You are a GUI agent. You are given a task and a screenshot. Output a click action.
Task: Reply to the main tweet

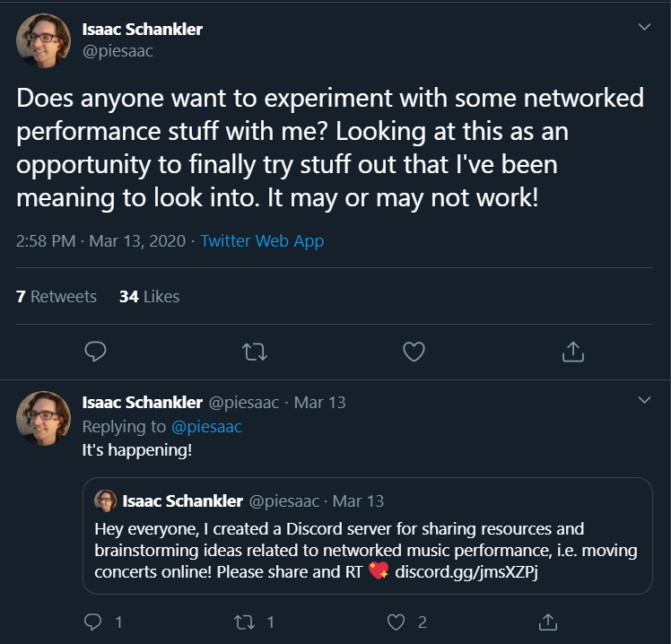coord(95,352)
